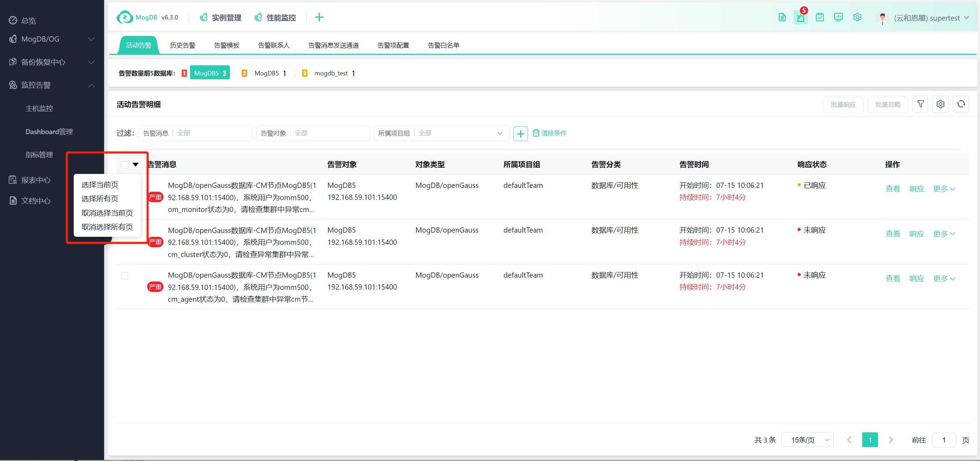The width and height of the screenshot is (980, 461).
Task: Open the 15条/页 page size dropdown
Action: [x=807, y=440]
